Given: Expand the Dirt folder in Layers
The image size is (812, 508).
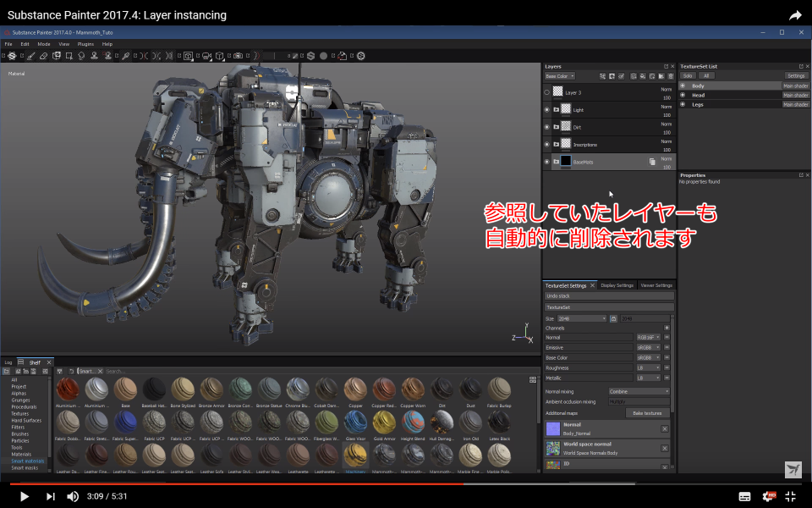Looking at the screenshot, I should click(x=557, y=127).
